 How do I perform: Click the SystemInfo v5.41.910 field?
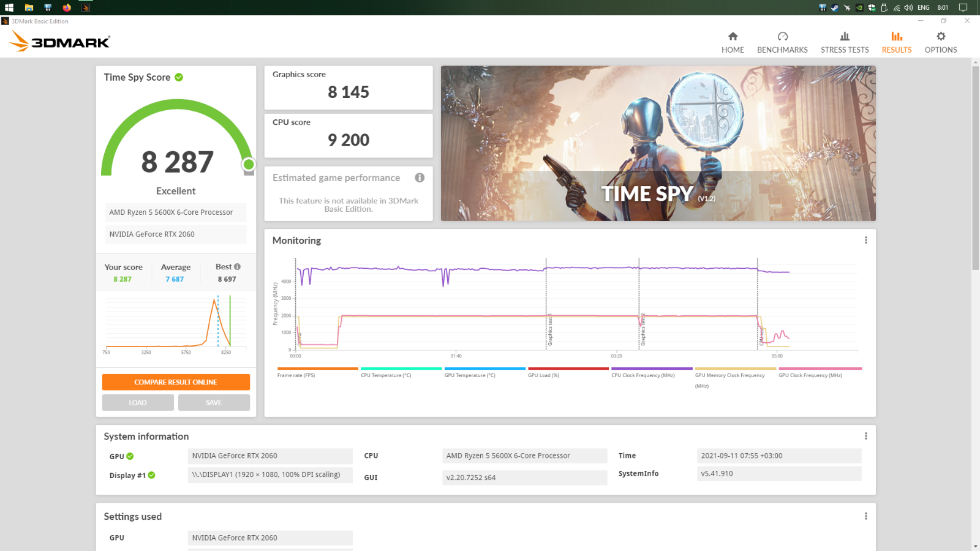pyautogui.click(x=779, y=473)
